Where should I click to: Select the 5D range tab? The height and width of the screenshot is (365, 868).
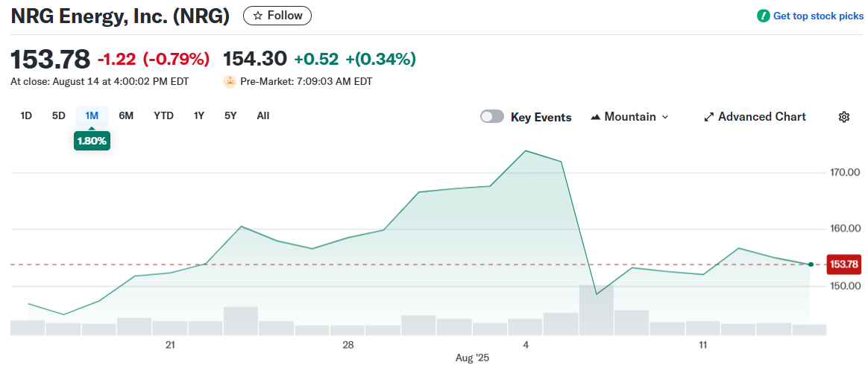pyautogui.click(x=59, y=115)
